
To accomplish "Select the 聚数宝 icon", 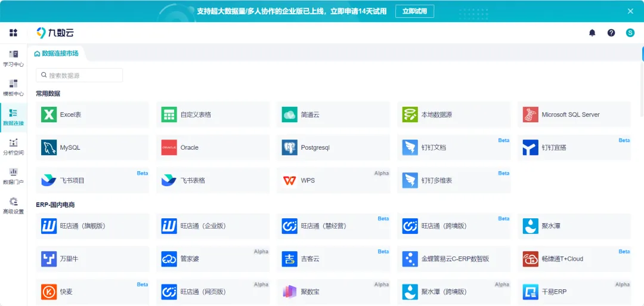I will (290, 292).
